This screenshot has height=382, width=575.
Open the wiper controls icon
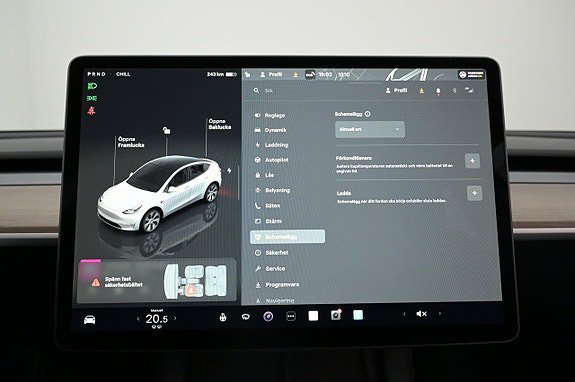click(245, 317)
